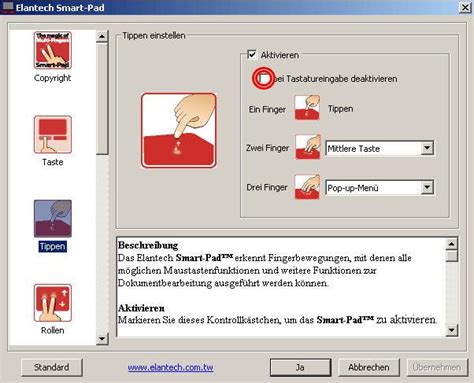The height and width of the screenshot is (383, 474).
Task: Click the Drei Finger tap icon
Action: click(x=307, y=187)
